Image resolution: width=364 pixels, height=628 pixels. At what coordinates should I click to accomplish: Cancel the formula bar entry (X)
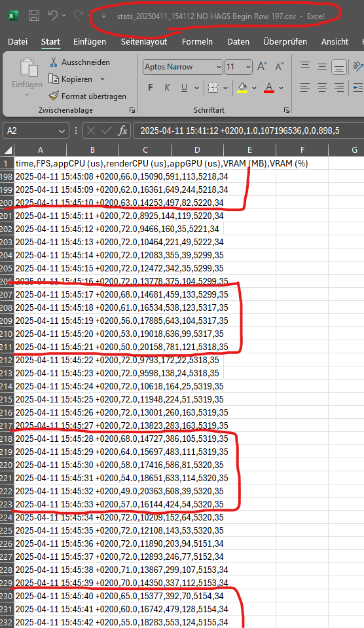pyautogui.click(x=91, y=130)
